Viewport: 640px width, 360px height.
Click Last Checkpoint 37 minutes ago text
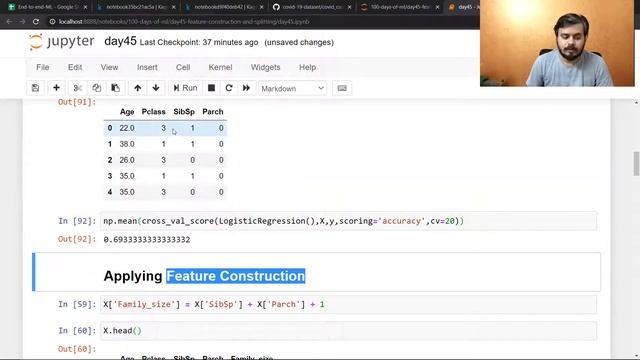point(199,42)
